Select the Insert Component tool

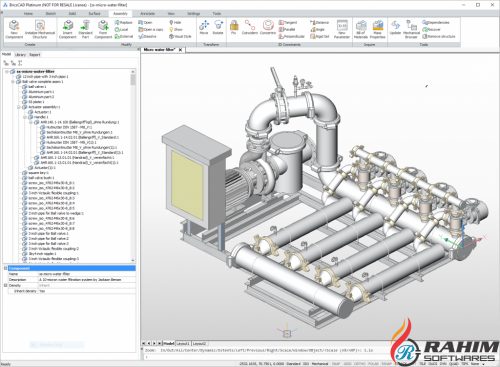68,29
